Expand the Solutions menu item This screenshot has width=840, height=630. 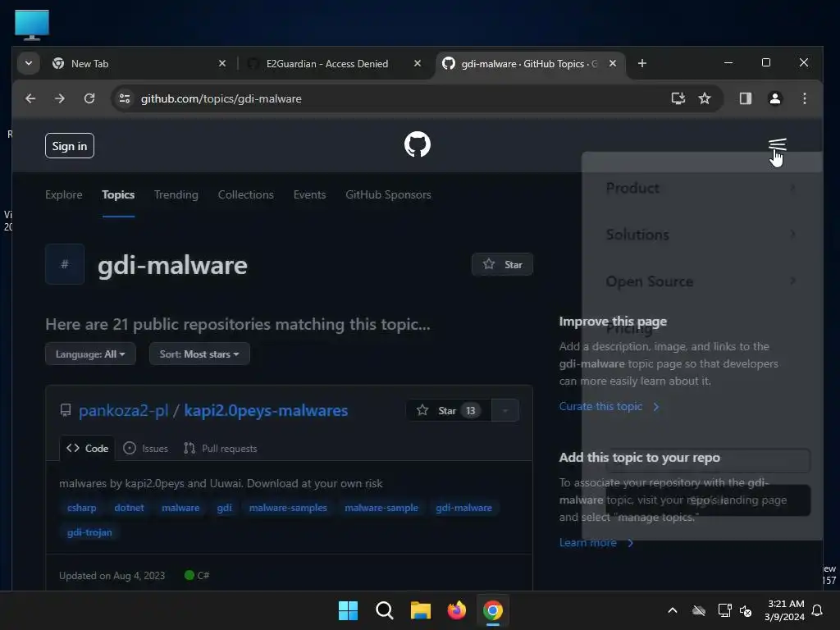(x=701, y=235)
